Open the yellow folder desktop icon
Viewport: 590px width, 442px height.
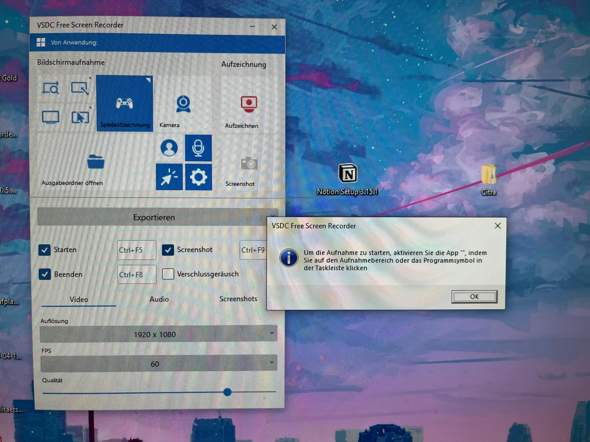488,175
